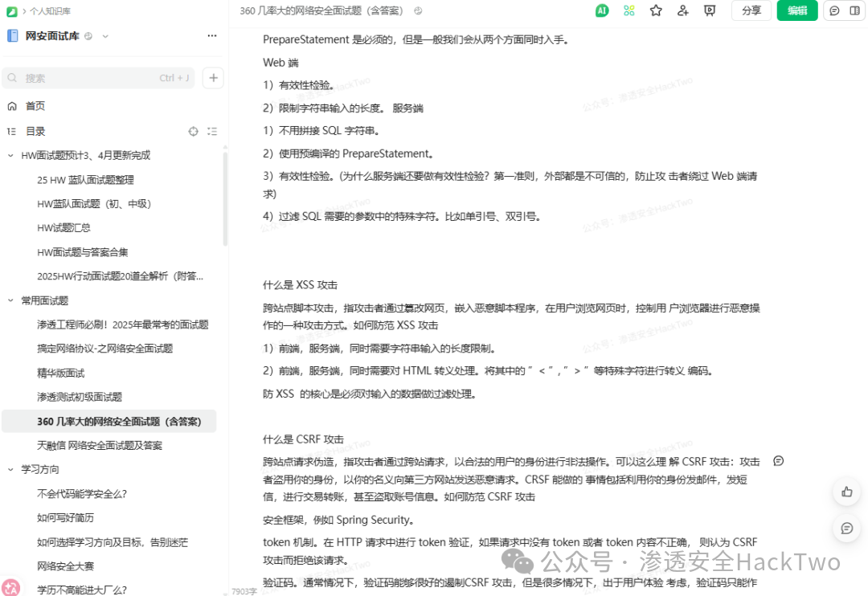Viewport: 868px width, 596px height.
Task: Click the 什么是 CSRF 攻击 heading
Action: pos(303,439)
